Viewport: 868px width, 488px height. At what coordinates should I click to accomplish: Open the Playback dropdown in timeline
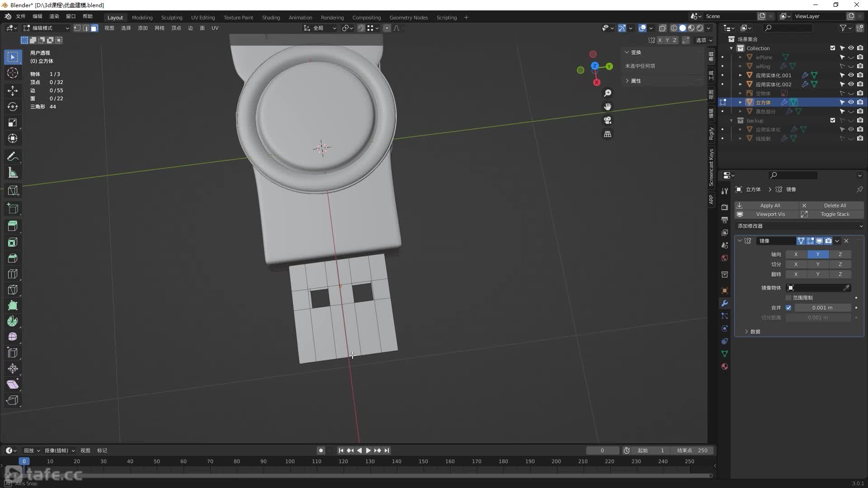(x=32, y=450)
